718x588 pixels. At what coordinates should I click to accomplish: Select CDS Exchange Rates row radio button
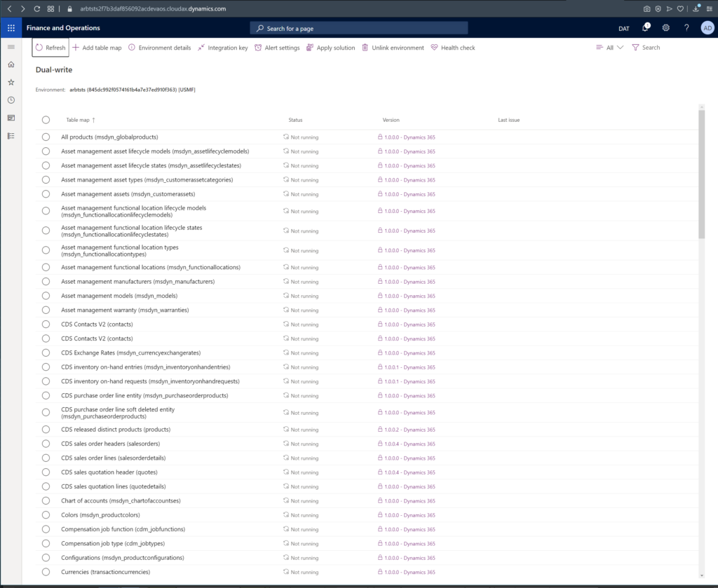46,353
